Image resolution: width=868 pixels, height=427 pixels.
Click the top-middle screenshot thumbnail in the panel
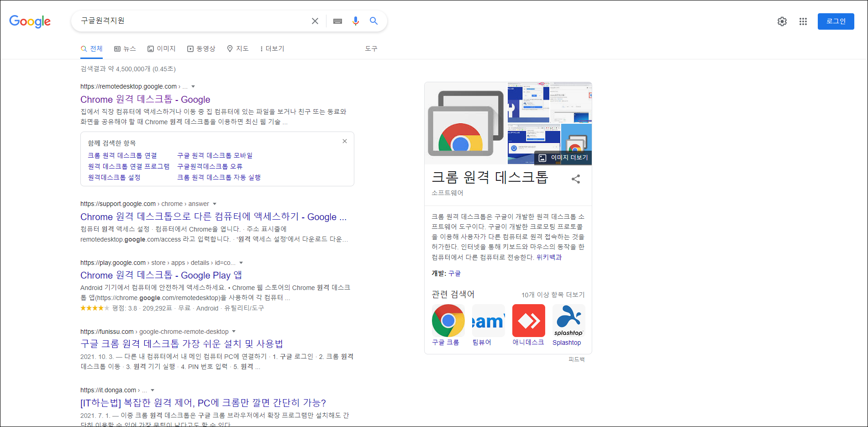click(528, 103)
